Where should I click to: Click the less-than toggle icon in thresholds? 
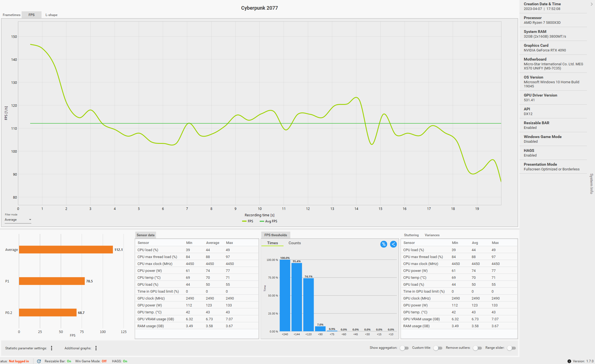[x=393, y=244]
